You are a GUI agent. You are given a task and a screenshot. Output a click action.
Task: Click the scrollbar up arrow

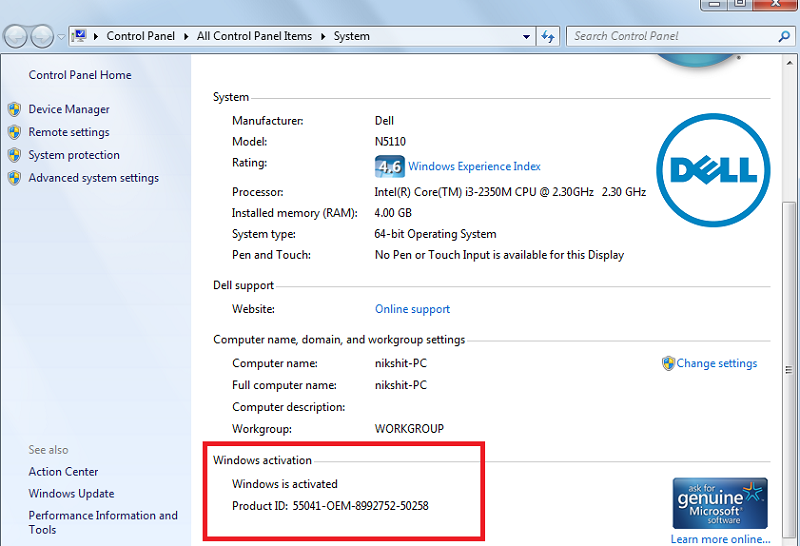click(x=789, y=62)
